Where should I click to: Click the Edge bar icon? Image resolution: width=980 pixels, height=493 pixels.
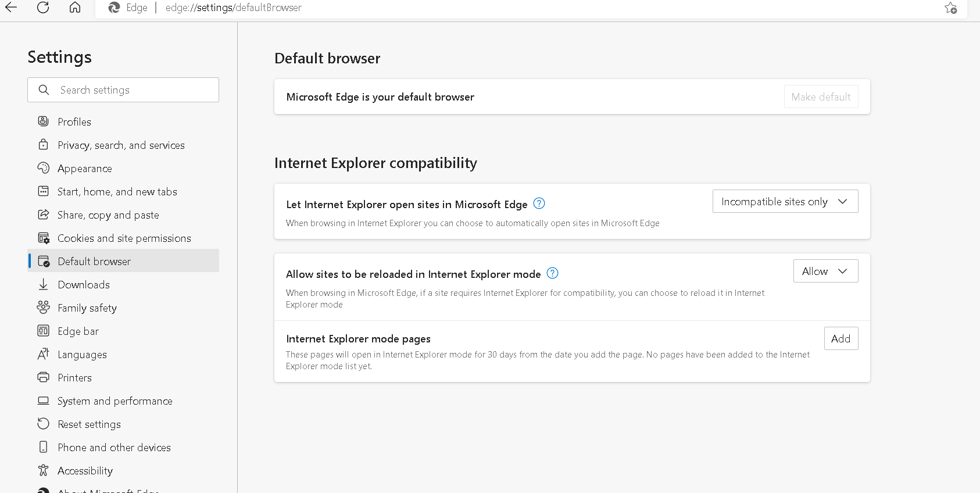point(43,331)
